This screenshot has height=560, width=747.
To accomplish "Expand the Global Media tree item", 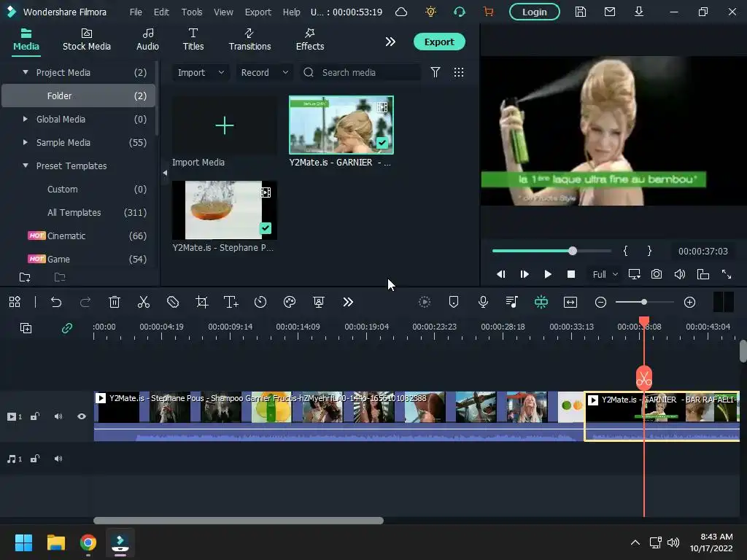I will pos(26,119).
